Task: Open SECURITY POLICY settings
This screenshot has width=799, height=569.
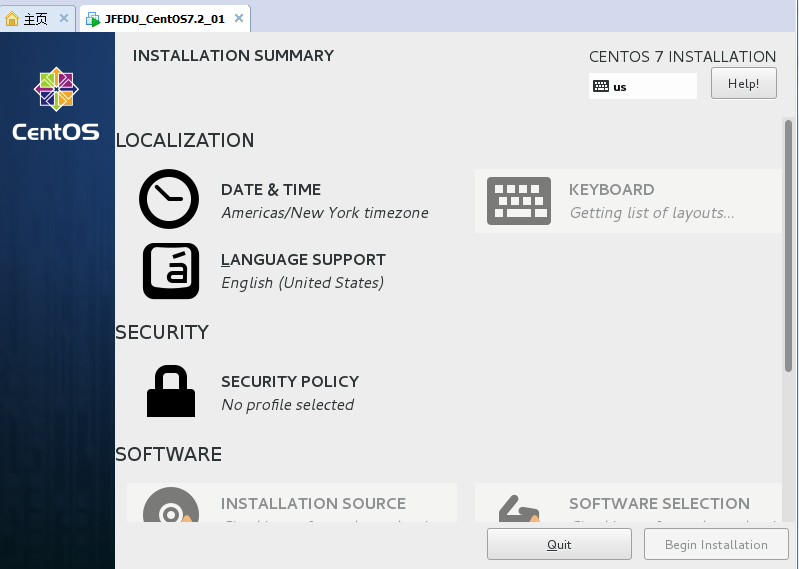Action: [x=291, y=392]
